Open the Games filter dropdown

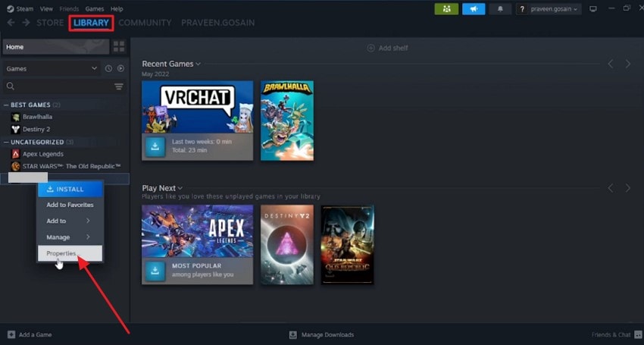coord(52,69)
